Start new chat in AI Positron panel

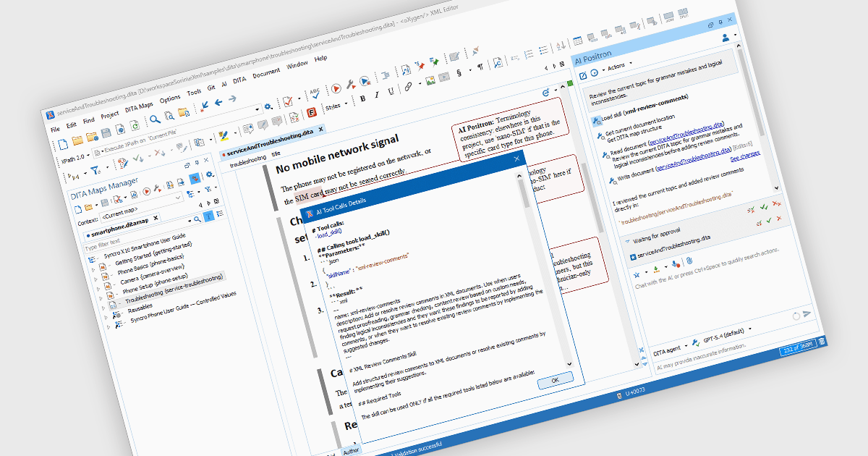(583, 75)
